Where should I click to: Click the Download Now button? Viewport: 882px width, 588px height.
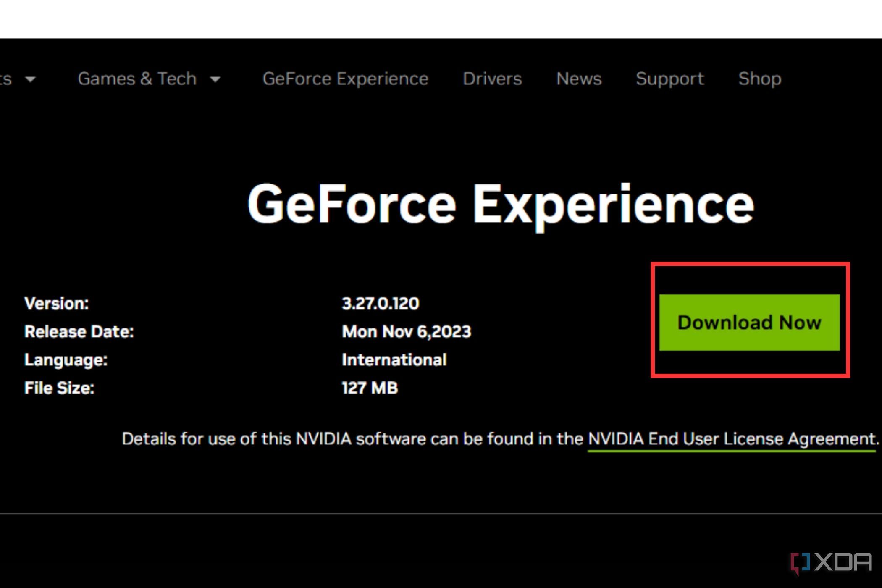tap(749, 322)
